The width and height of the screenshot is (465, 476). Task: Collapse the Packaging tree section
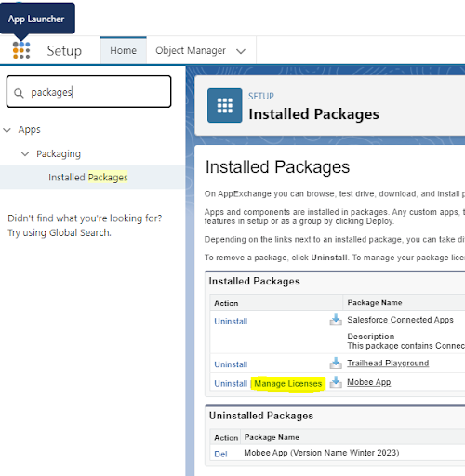point(25,153)
